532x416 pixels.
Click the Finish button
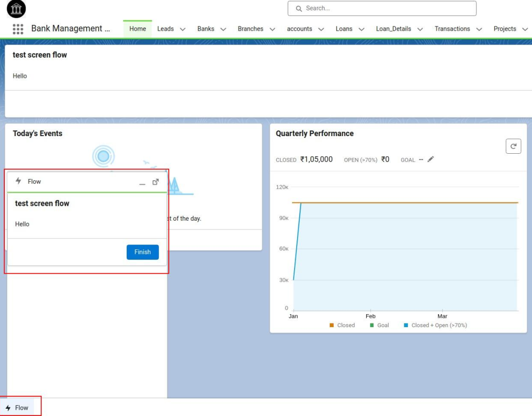click(142, 252)
